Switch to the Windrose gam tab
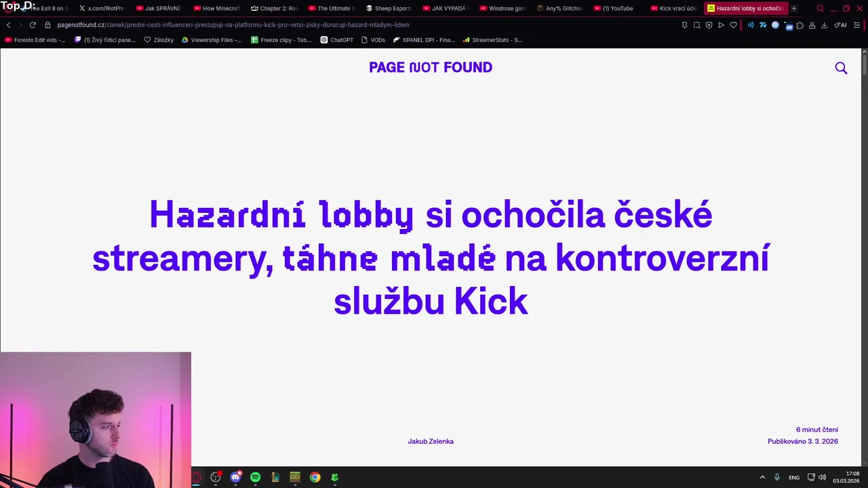 [x=502, y=8]
